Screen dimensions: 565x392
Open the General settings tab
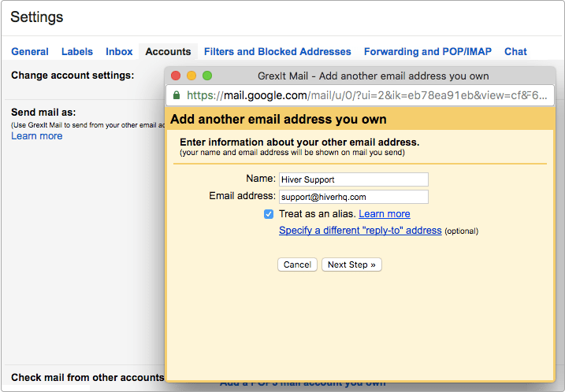coord(30,51)
